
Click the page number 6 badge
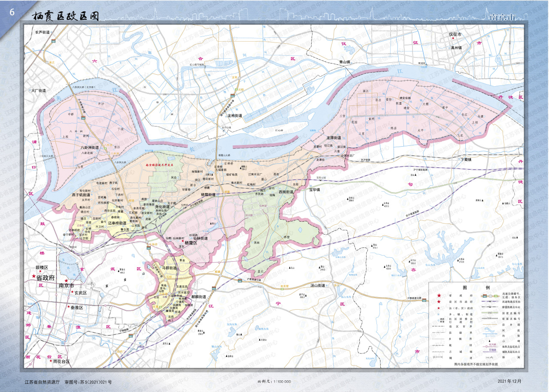click(x=12, y=12)
